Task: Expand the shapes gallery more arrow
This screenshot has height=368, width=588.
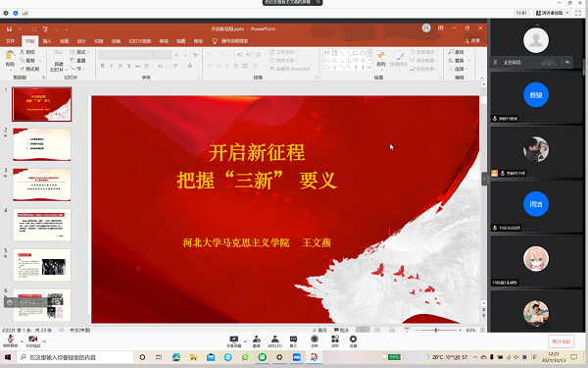Action: 369,67
